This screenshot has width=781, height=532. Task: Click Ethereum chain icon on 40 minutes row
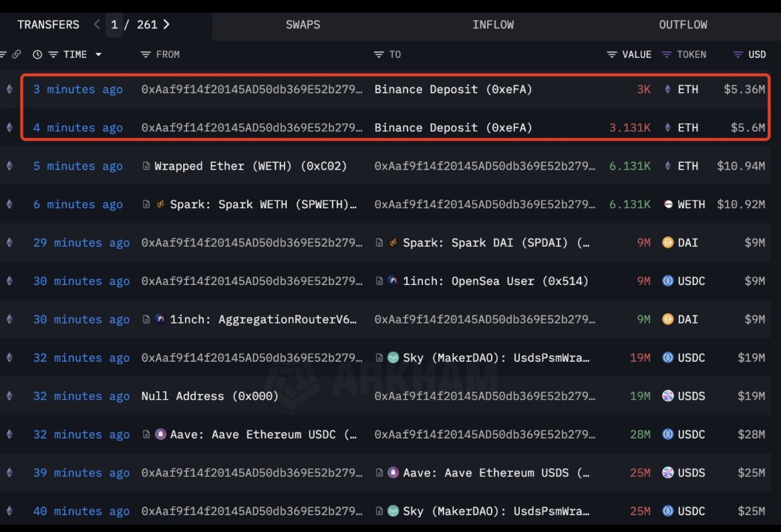click(9, 511)
